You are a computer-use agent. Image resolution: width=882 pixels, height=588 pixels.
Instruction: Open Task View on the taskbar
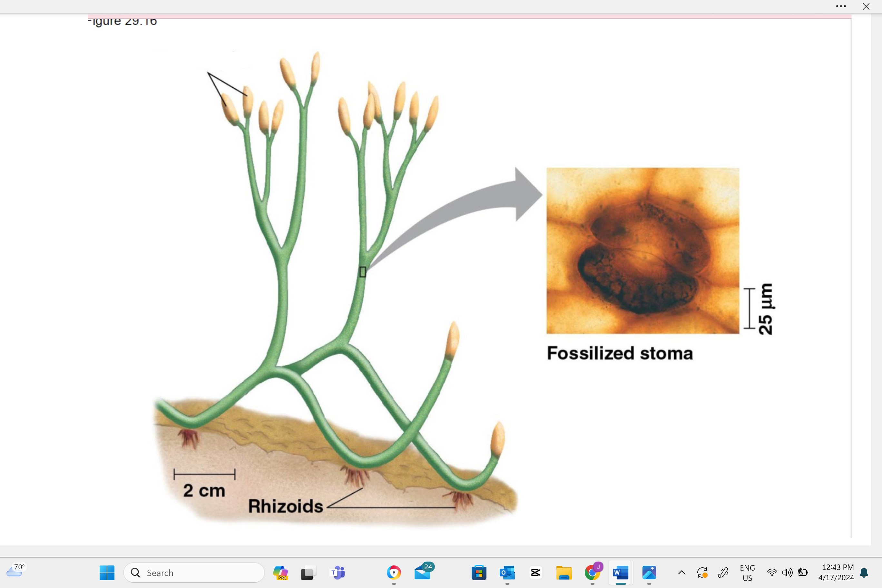click(x=309, y=573)
